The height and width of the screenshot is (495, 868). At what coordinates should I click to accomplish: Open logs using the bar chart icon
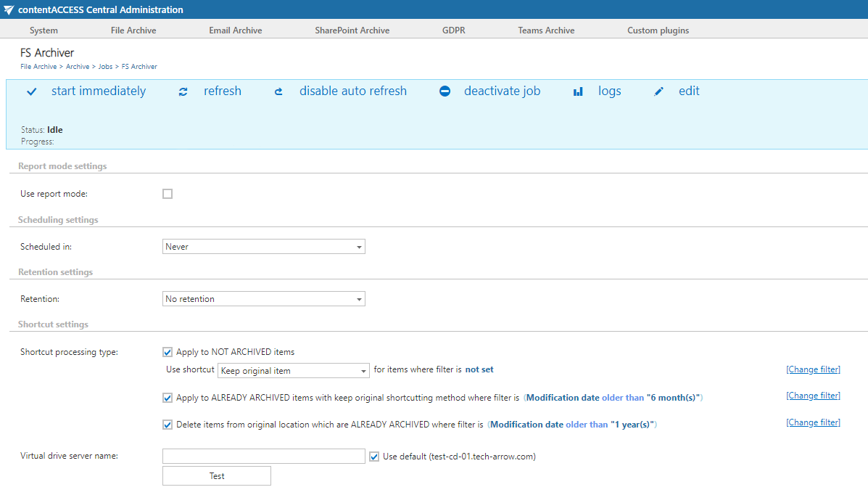click(x=577, y=91)
